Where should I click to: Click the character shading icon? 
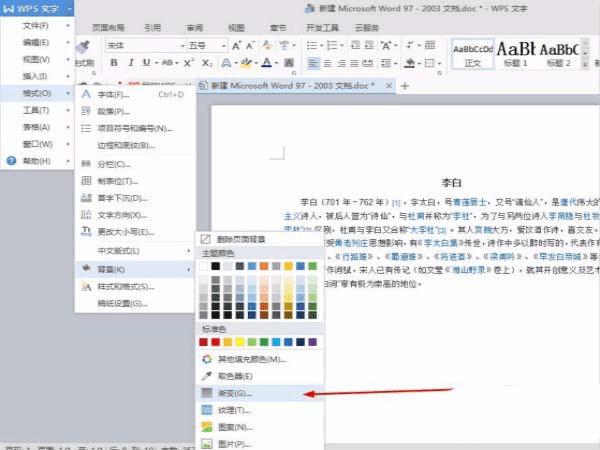click(289, 63)
